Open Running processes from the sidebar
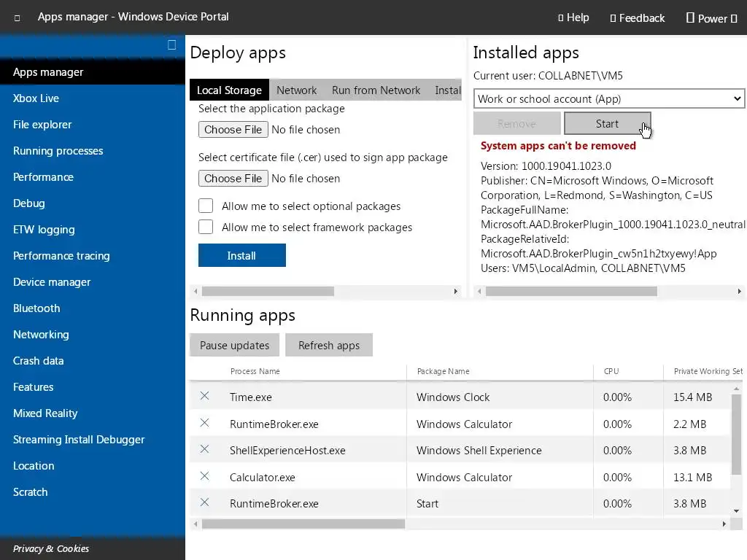This screenshot has width=747, height=560. coord(58,151)
